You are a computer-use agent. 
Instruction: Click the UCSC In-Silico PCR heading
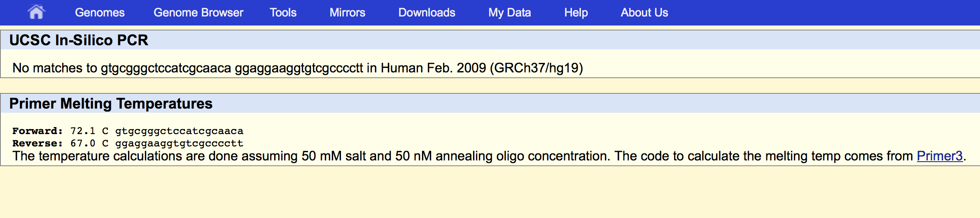tap(79, 40)
